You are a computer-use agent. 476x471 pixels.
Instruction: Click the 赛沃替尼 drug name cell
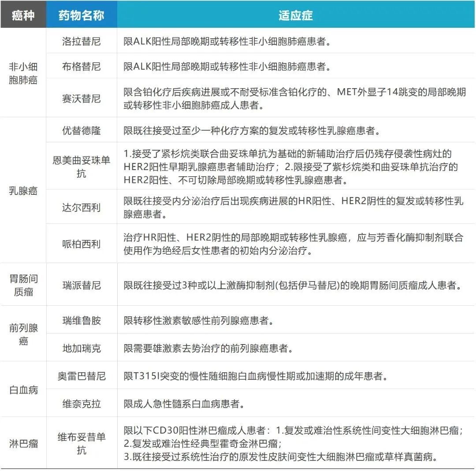tap(82, 98)
